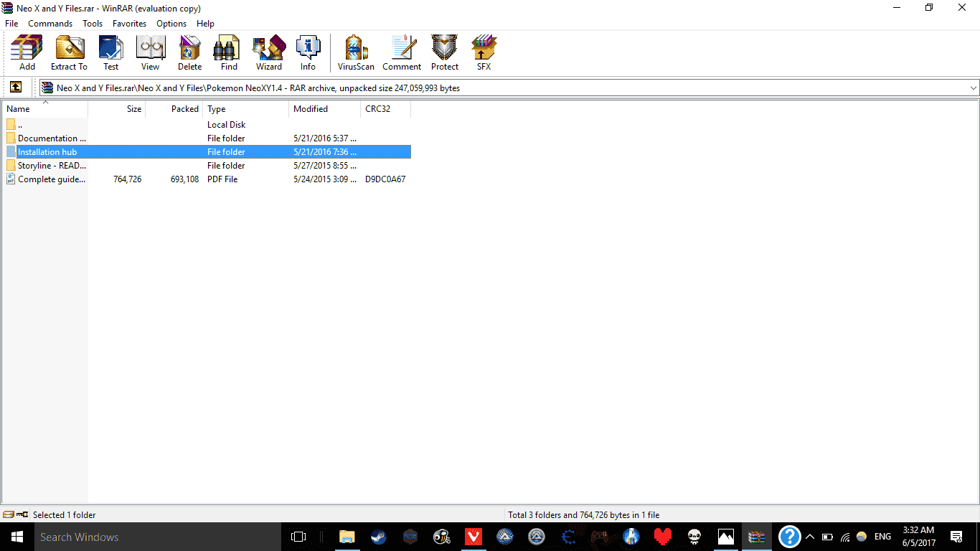Click the Complete guide PDF file icon

(x=11, y=179)
